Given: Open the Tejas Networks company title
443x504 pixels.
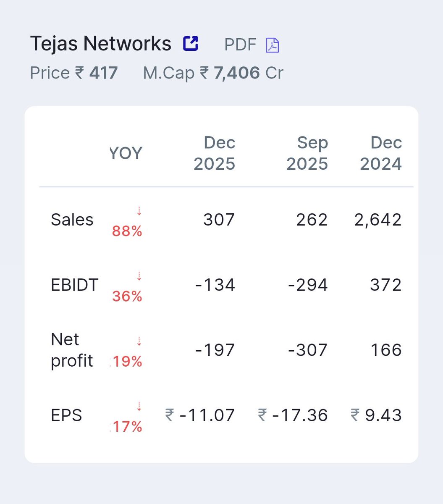Looking at the screenshot, I should pos(101,44).
